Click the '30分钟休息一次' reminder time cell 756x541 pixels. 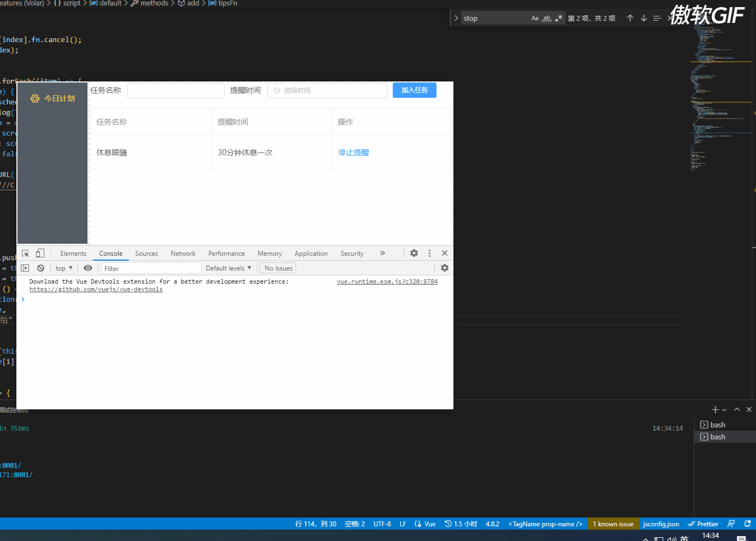[271, 152]
